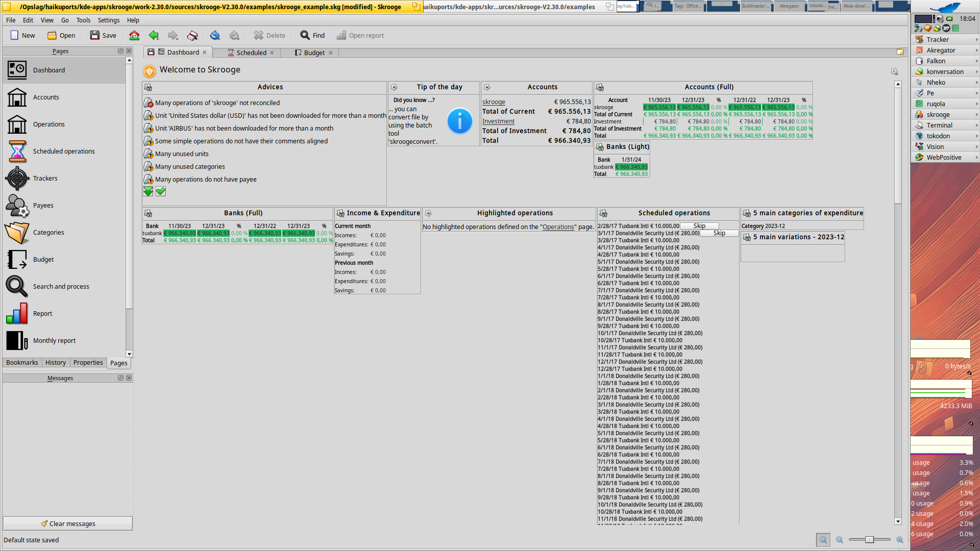Open the File menu
980x551 pixels.
tap(11, 20)
